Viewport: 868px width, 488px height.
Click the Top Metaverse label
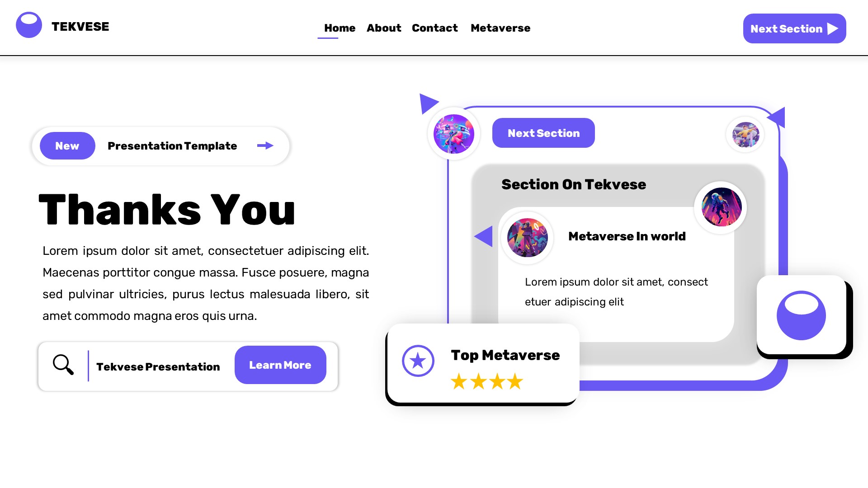coord(505,355)
